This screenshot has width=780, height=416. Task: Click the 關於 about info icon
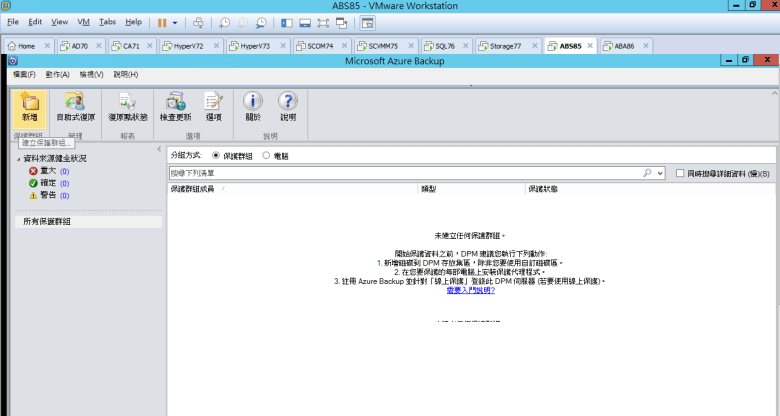click(253, 107)
